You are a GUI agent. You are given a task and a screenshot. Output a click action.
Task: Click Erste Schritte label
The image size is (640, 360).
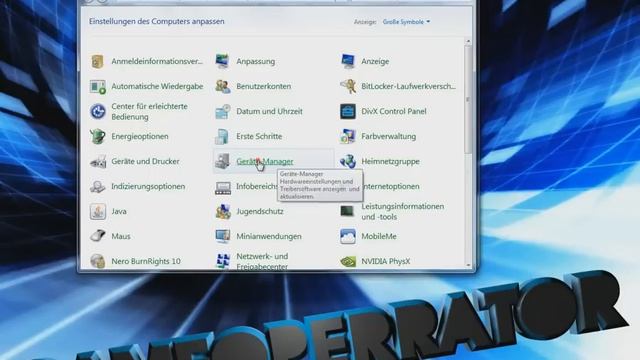tap(259, 136)
